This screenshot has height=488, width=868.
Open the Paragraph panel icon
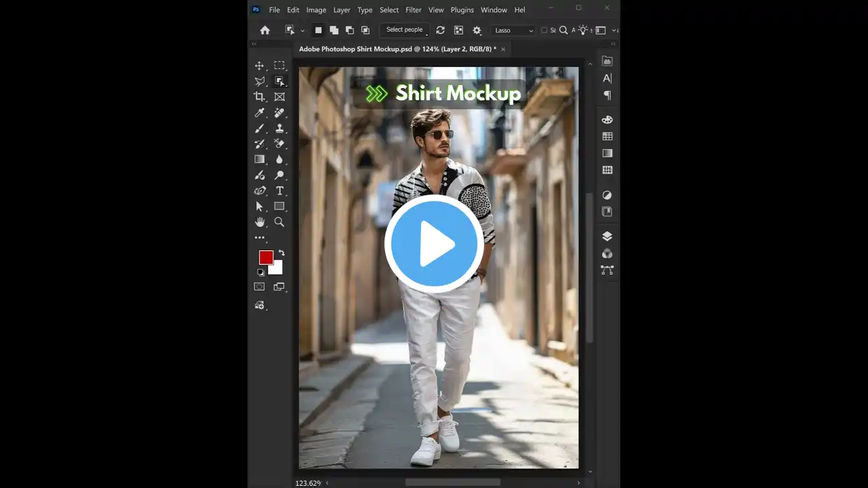(607, 96)
